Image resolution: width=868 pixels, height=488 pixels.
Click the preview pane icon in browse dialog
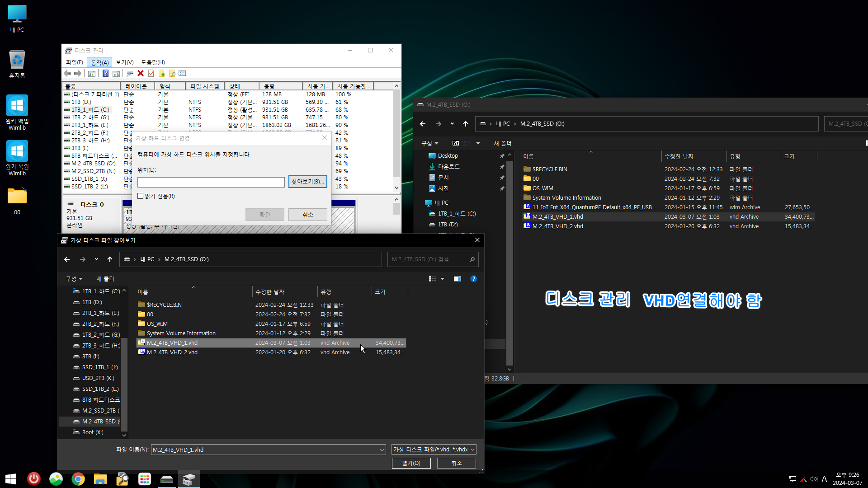(x=458, y=279)
